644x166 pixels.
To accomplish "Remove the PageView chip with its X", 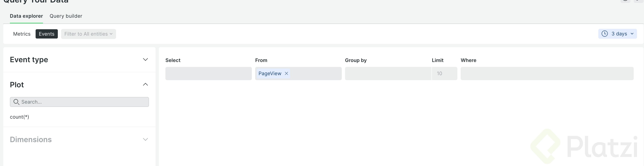I will click(x=286, y=73).
